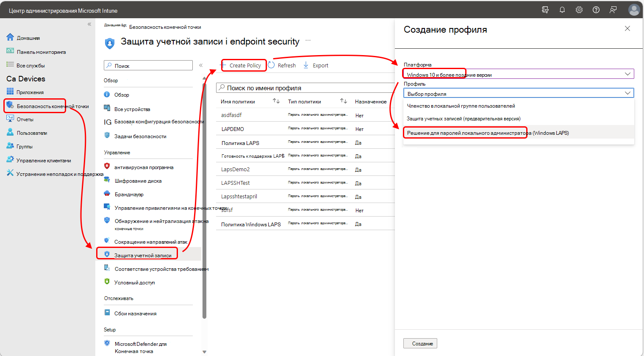Click the Брандмауэр firewall icon
The image size is (644, 356).
pyautogui.click(x=107, y=194)
